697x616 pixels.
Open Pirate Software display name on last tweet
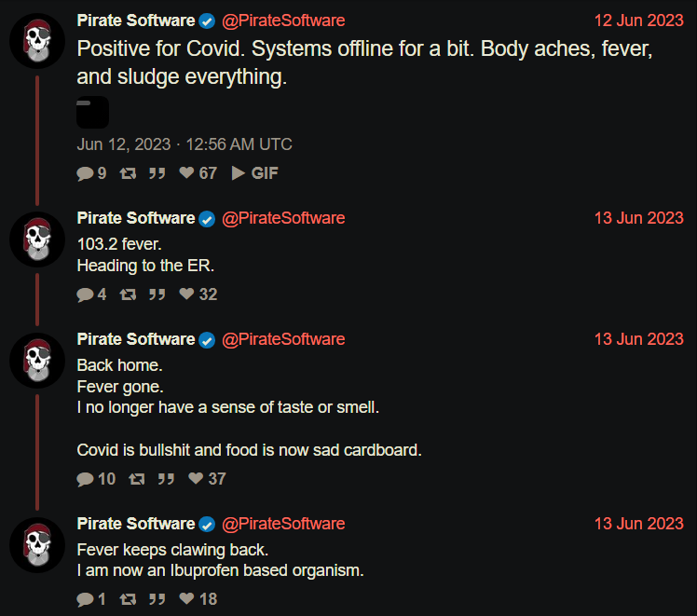coord(136,524)
